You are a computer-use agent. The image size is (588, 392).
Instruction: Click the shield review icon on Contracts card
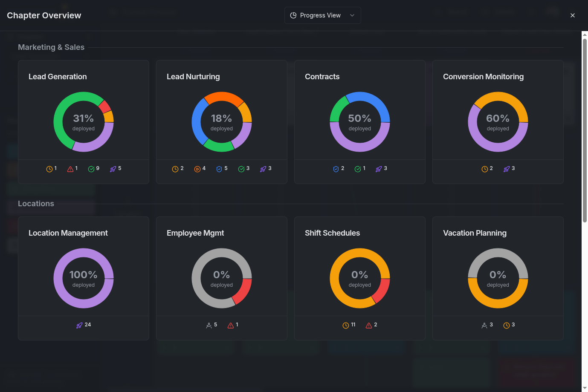tap(335, 168)
